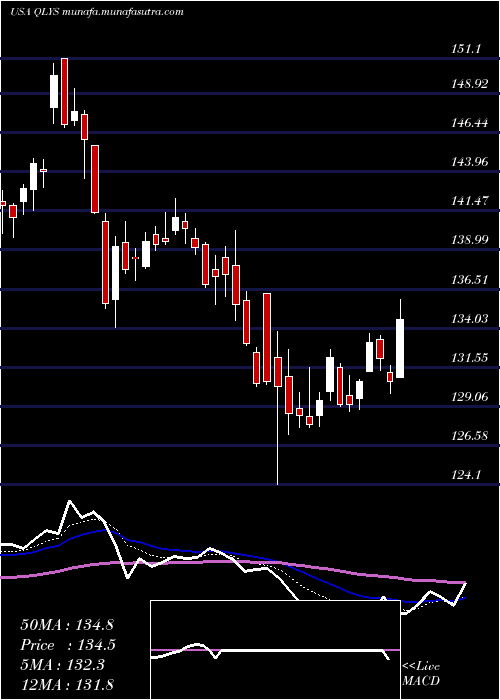Click the '12MA : 131.8' readout

67,684
